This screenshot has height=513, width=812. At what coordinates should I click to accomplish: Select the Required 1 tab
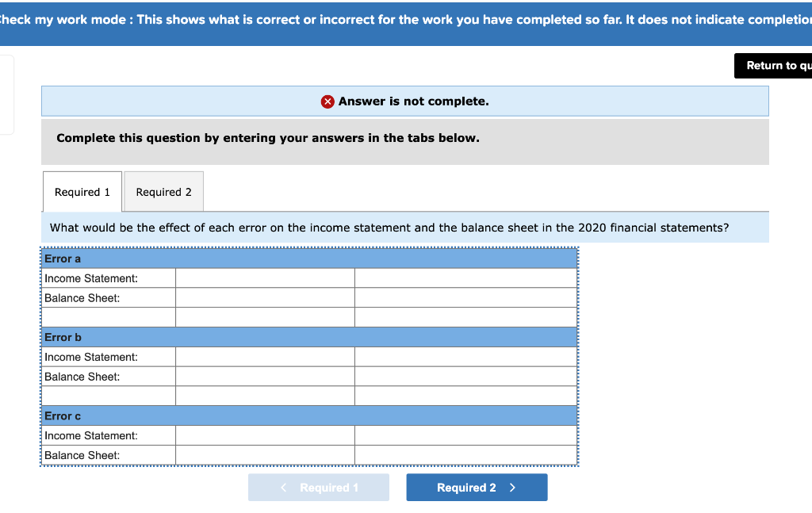point(82,191)
